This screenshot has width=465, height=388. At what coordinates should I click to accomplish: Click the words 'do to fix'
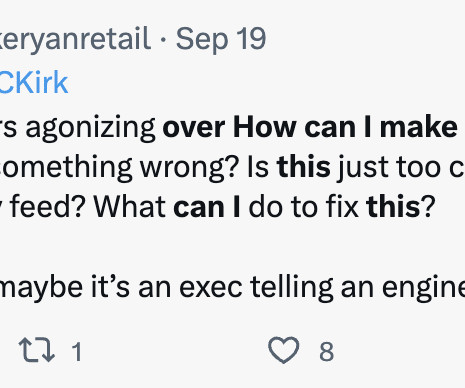(x=304, y=206)
